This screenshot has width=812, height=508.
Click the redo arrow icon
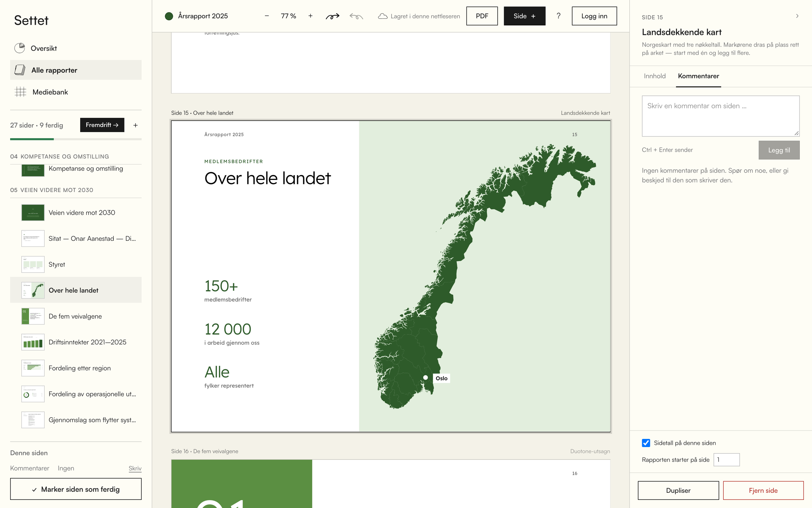(x=332, y=16)
